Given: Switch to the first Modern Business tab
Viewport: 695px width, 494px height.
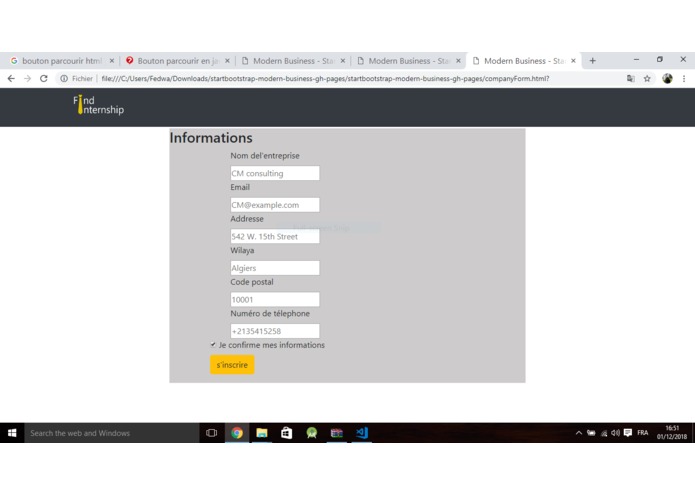Looking at the screenshot, I should 293,61.
